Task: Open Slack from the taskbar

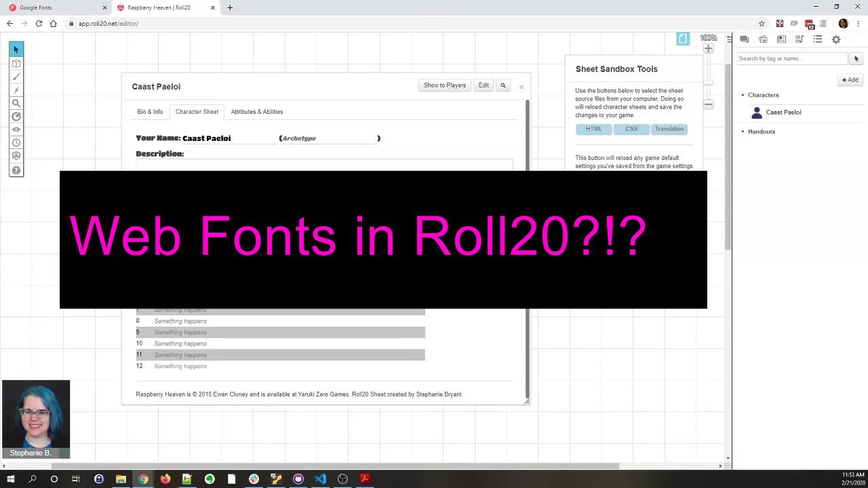Action: pyautogui.click(x=254, y=479)
